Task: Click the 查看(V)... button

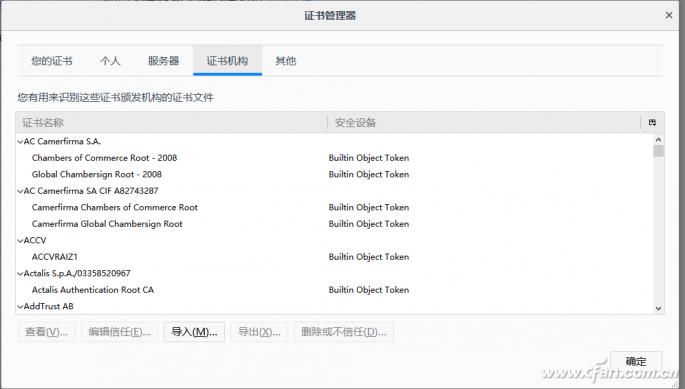Action: point(47,332)
